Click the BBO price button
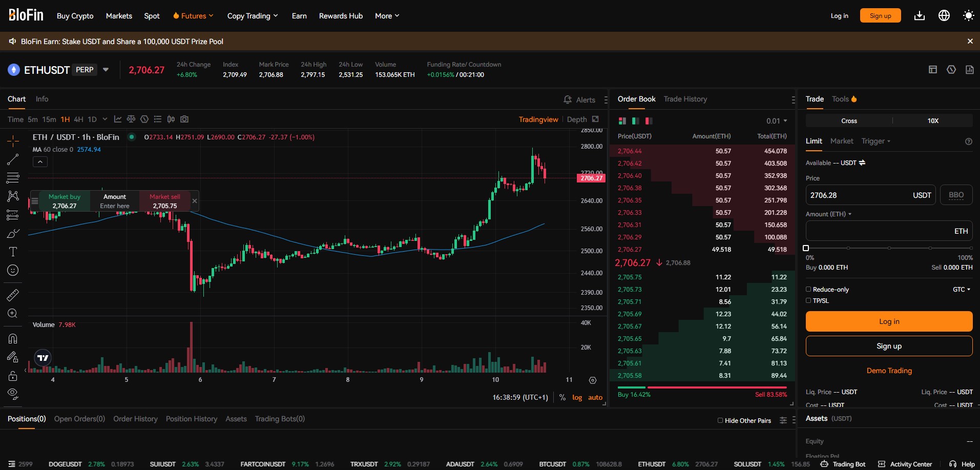Image resolution: width=980 pixels, height=470 pixels. 956,195
